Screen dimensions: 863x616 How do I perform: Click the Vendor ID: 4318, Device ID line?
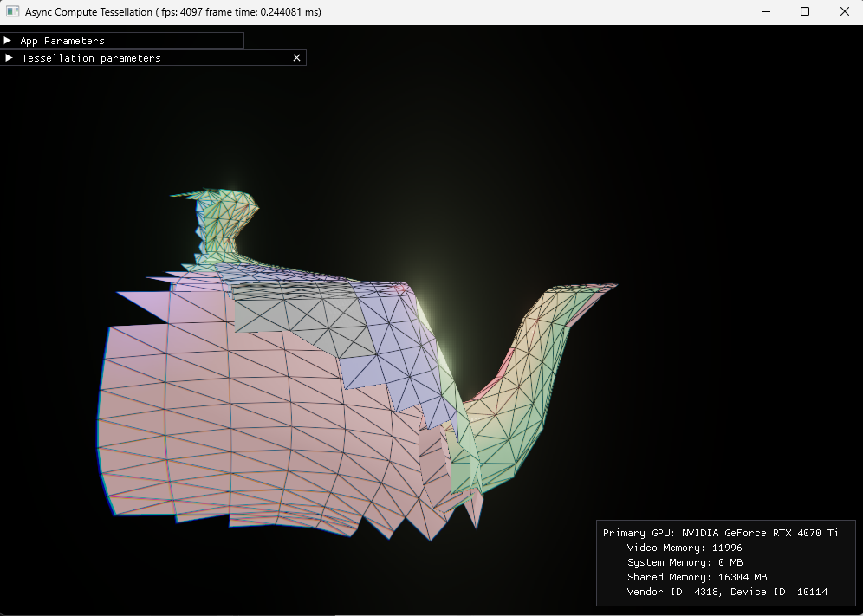click(x=727, y=592)
